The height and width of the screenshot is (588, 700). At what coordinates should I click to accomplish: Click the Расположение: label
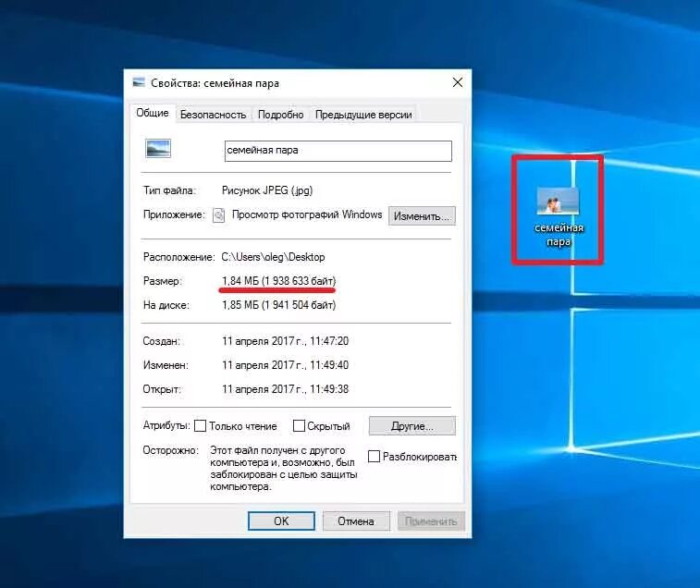pyautogui.click(x=179, y=257)
